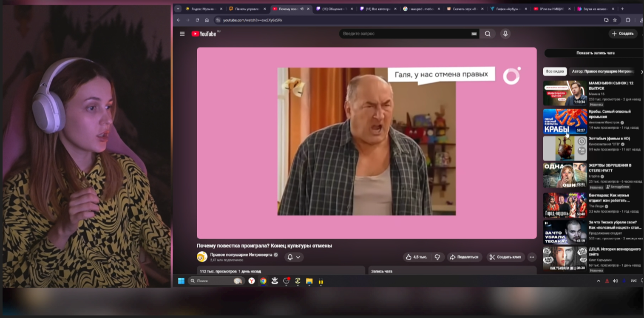Screen dimensions: 644x318
Task: Open Крабы. Самый опасный промысел video title
Action: point(610,114)
